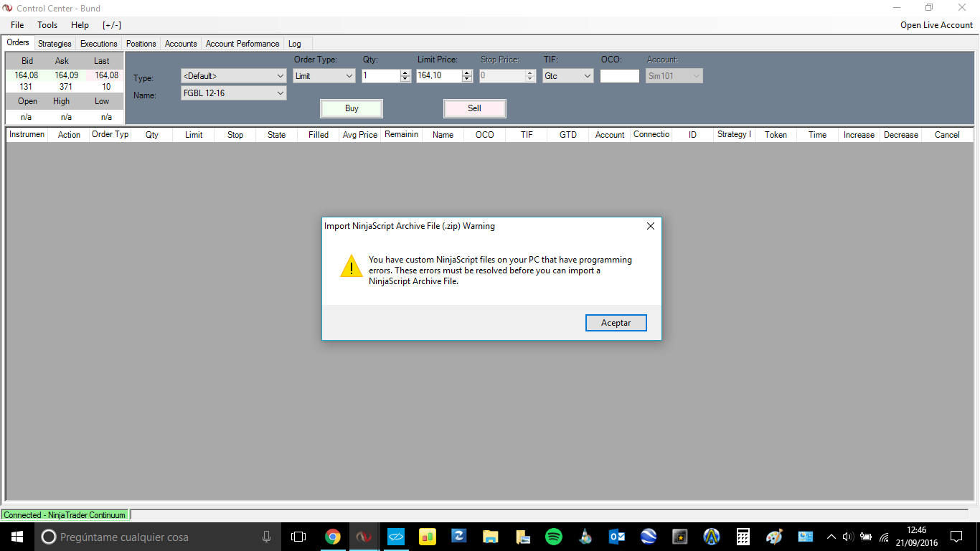Viewport: 980px width, 551px height.
Task: Open the battery status tray icon
Action: (x=866, y=537)
